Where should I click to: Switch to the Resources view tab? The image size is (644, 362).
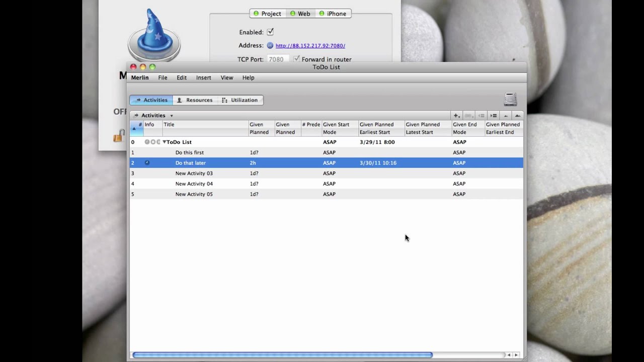[x=195, y=100]
